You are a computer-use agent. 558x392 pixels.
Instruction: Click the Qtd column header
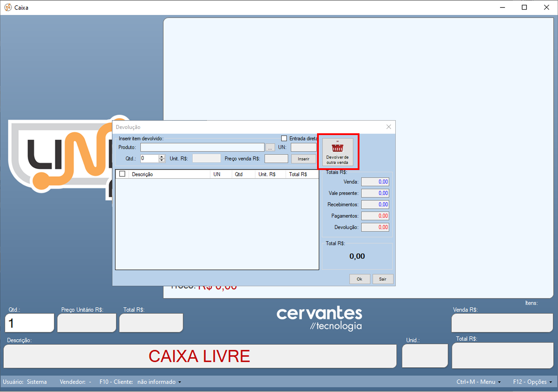click(244, 174)
